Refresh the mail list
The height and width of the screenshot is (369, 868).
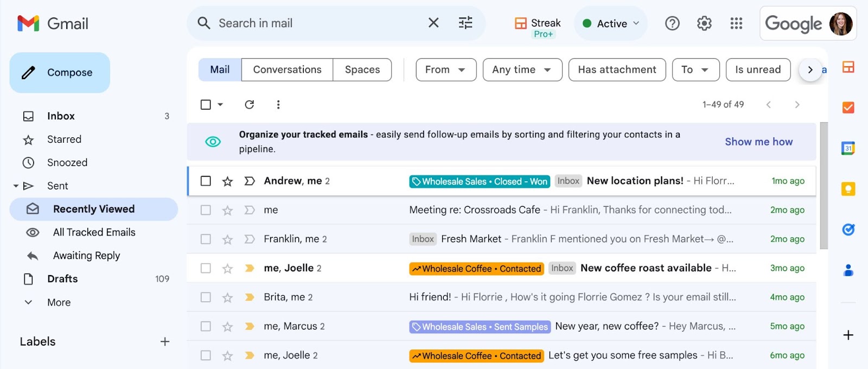[250, 104]
